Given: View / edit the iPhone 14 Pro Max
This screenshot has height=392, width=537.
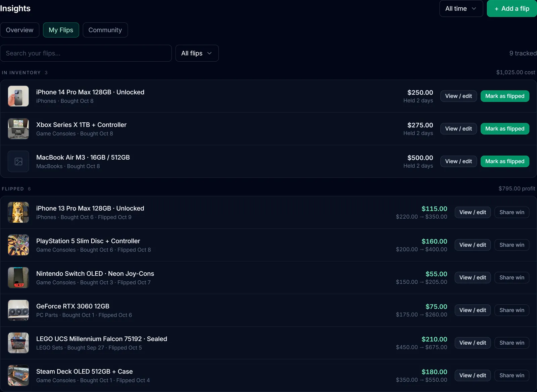Looking at the screenshot, I should 458,96.
